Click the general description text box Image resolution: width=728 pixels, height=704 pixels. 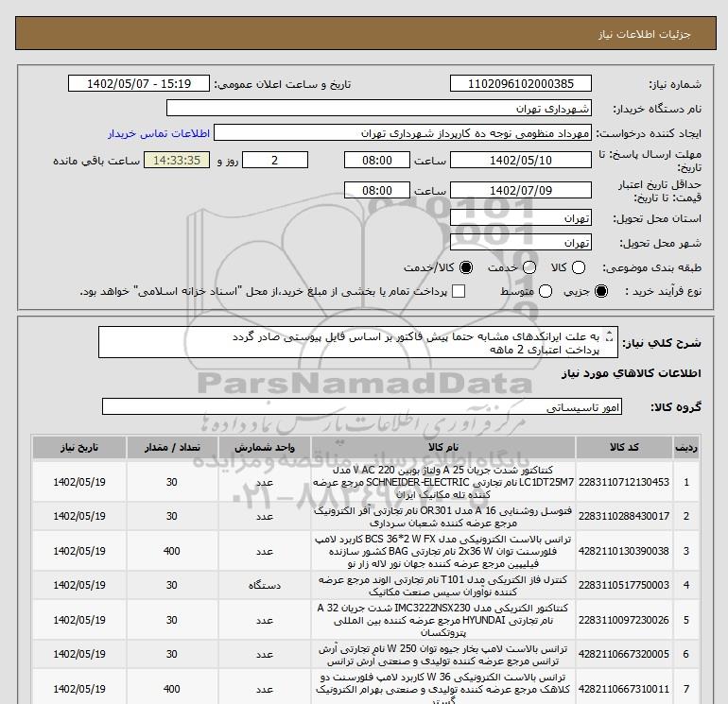(358, 342)
